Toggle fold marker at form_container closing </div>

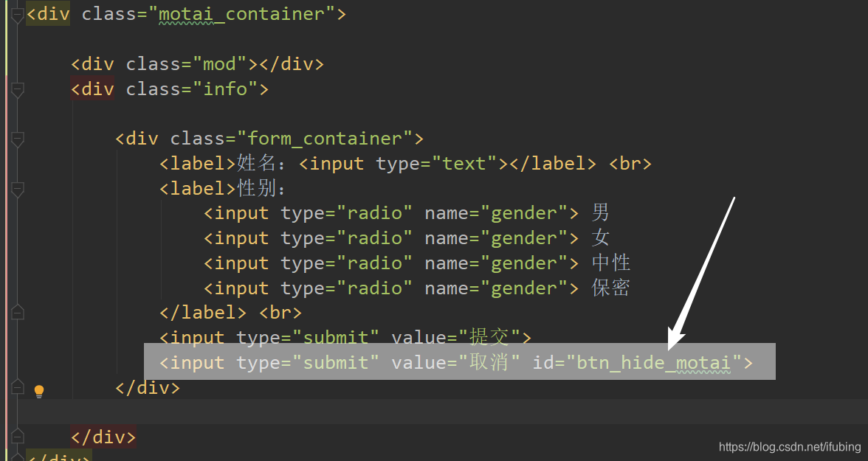click(x=17, y=387)
